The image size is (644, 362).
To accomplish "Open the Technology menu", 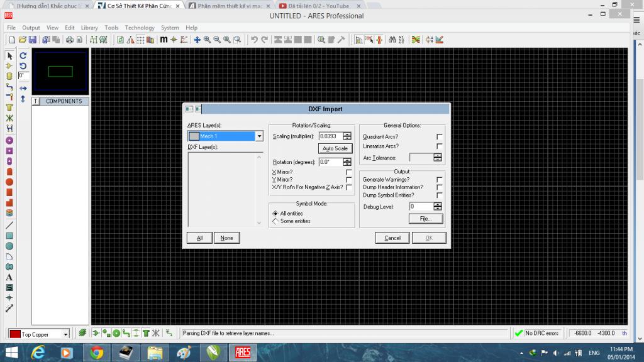I will point(140,28).
